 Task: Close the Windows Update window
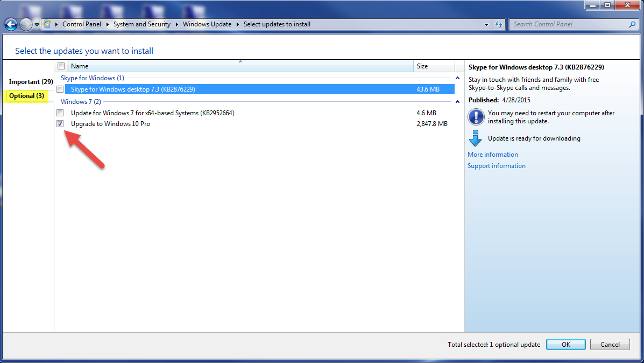point(627,5)
